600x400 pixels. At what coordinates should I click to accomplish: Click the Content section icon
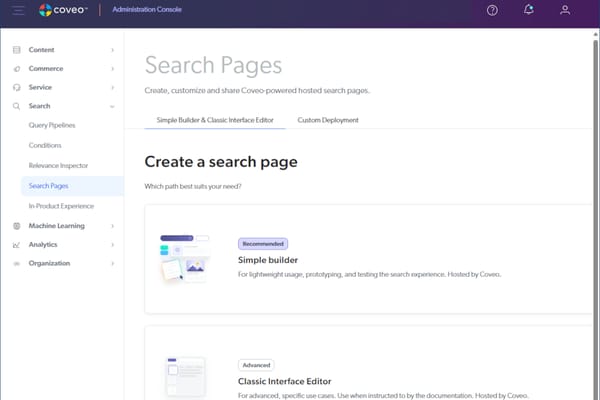point(16,50)
